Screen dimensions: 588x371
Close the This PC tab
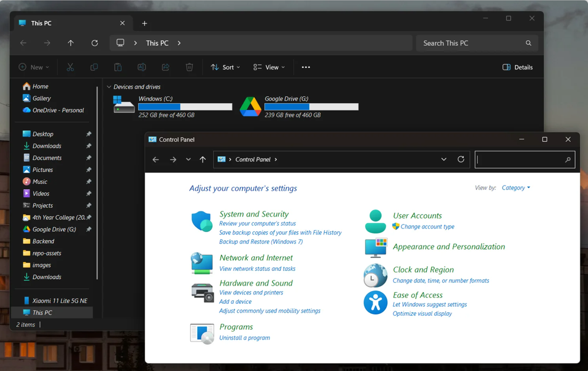pos(122,23)
